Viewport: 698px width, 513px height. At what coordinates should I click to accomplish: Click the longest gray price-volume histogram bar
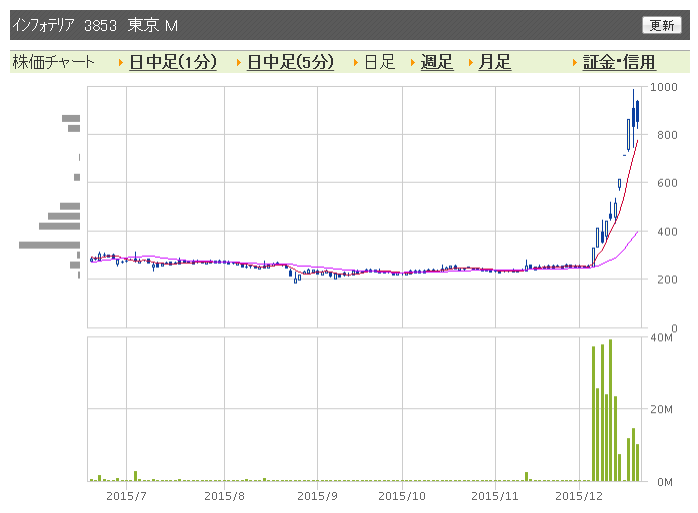(49, 245)
